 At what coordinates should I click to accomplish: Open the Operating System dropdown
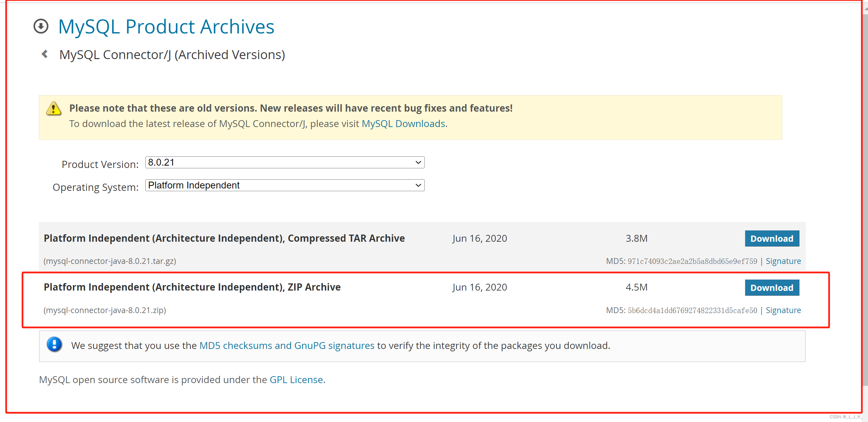pos(285,185)
